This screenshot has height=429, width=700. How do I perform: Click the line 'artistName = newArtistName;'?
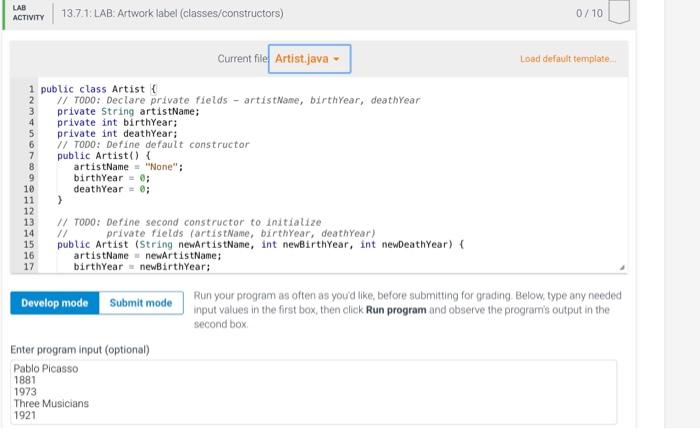pyautogui.click(x=147, y=255)
